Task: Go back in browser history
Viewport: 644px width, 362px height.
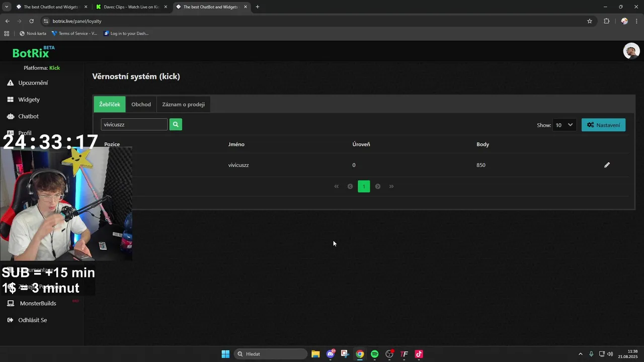Action: click(7, 21)
